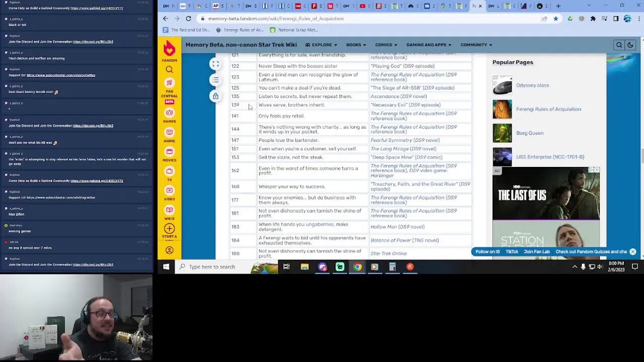Open the Chrome extensions puzzle icon
Viewport: 644px width, 362px height.
593,19
